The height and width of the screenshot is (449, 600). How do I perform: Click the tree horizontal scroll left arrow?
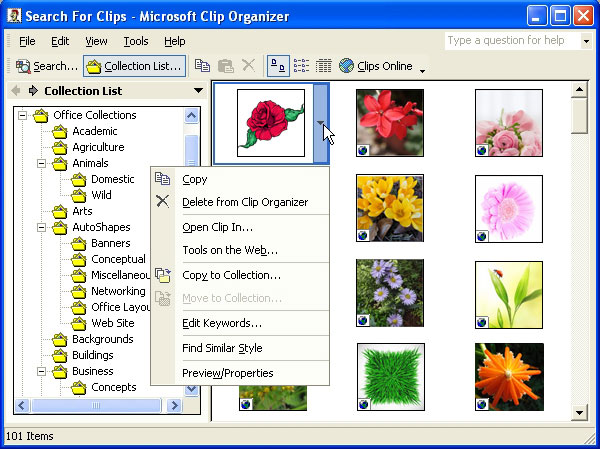click(x=22, y=405)
